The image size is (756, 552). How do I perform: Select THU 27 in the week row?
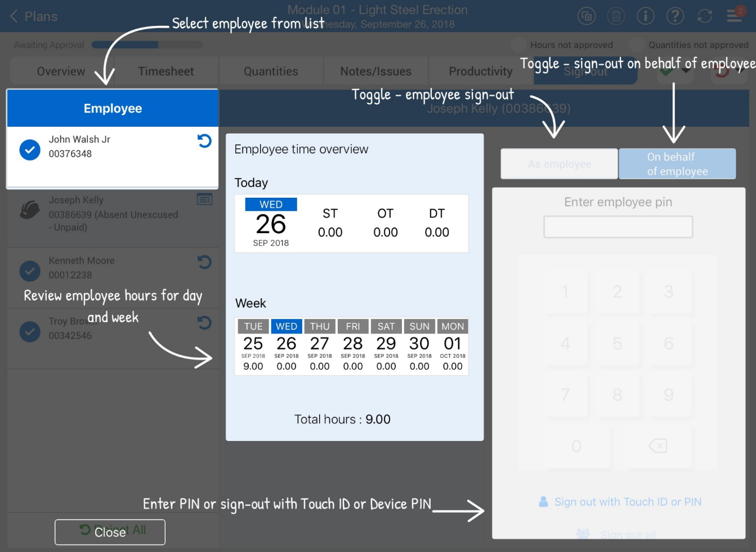pyautogui.click(x=320, y=346)
